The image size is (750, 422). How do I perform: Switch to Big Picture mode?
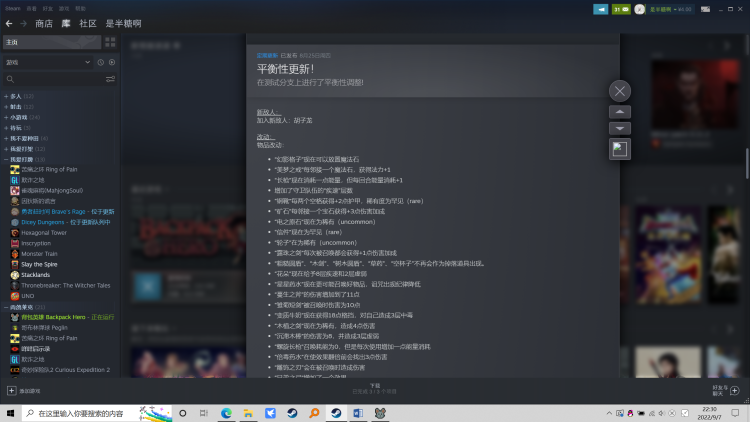(706, 9)
